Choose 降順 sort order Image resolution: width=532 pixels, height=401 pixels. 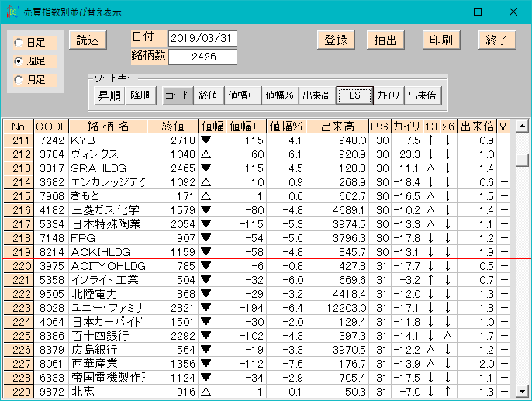[140, 95]
